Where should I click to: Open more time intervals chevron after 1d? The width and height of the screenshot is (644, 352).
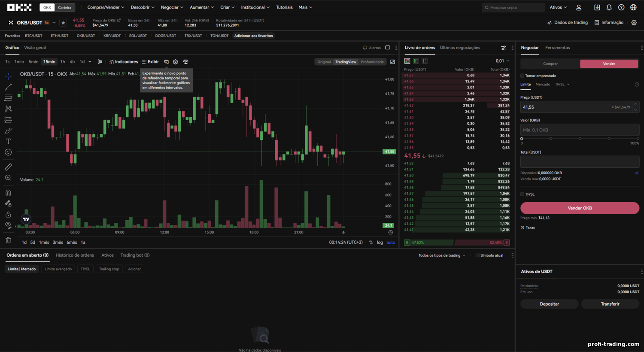click(90, 62)
